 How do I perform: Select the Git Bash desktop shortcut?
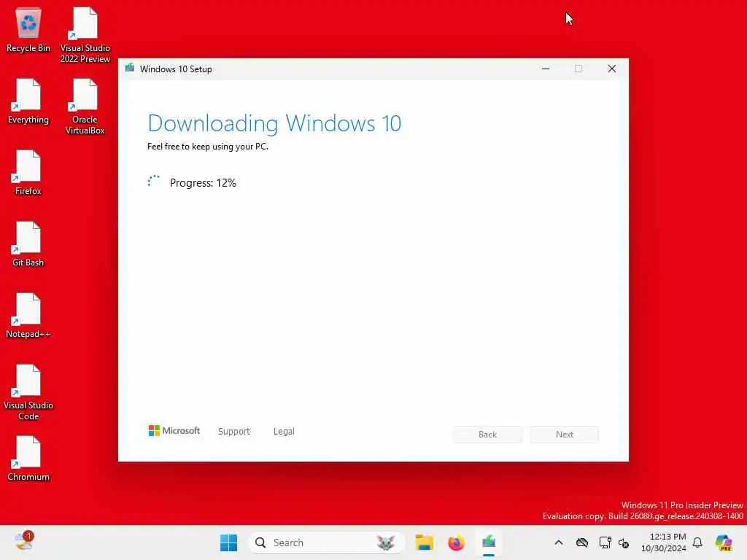click(x=28, y=244)
